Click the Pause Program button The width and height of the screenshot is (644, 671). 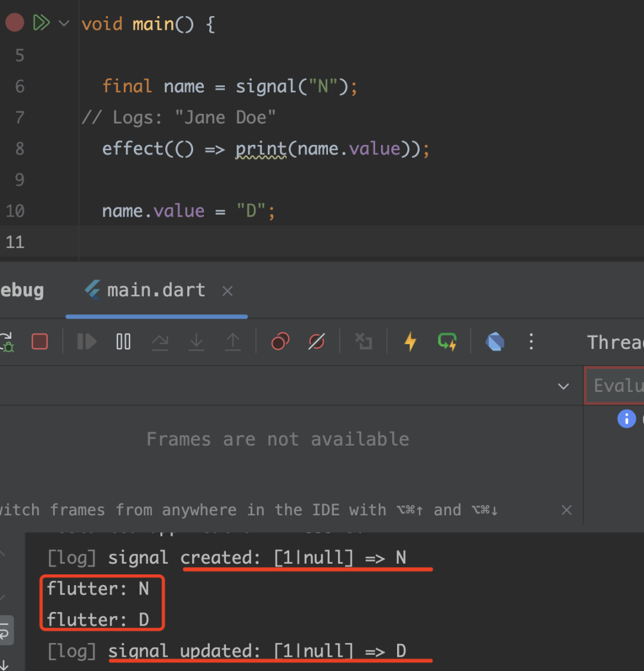(x=123, y=342)
